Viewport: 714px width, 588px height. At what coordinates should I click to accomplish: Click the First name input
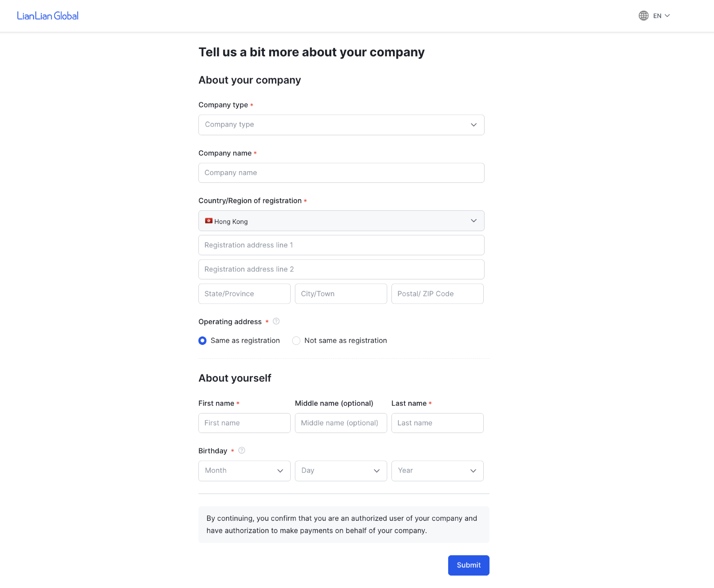[x=244, y=423]
